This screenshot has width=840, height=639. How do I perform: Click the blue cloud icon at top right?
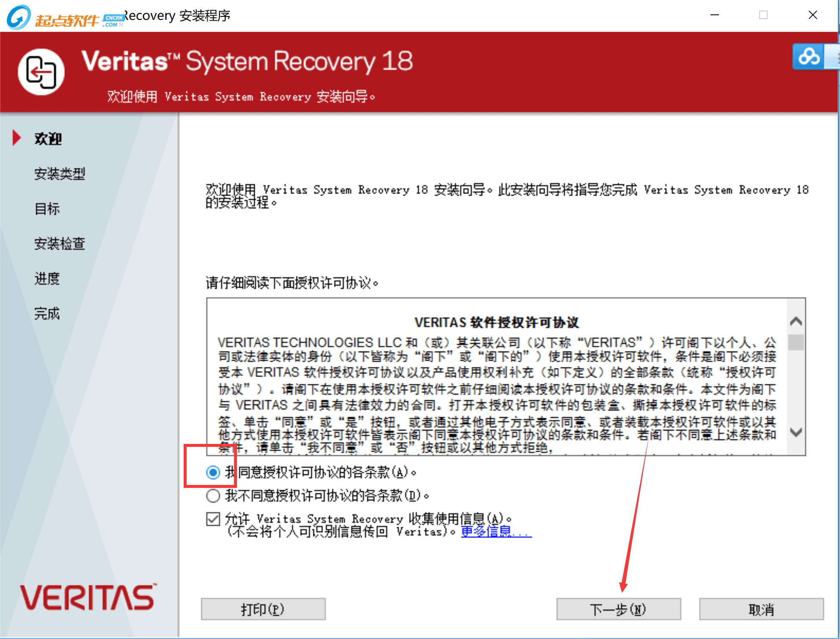(x=809, y=57)
